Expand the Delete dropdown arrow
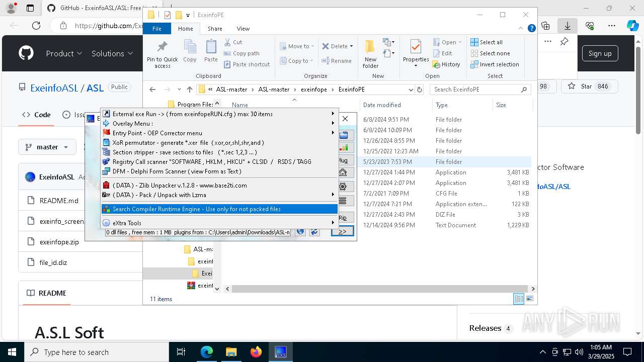This screenshot has width=644, height=362. (351, 46)
